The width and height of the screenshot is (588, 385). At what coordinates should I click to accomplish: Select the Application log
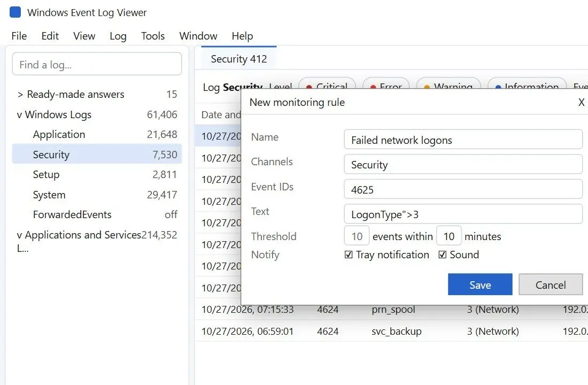coord(97,134)
